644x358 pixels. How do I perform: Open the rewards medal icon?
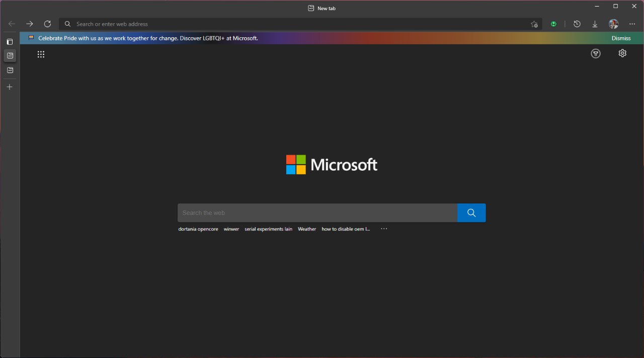point(596,53)
